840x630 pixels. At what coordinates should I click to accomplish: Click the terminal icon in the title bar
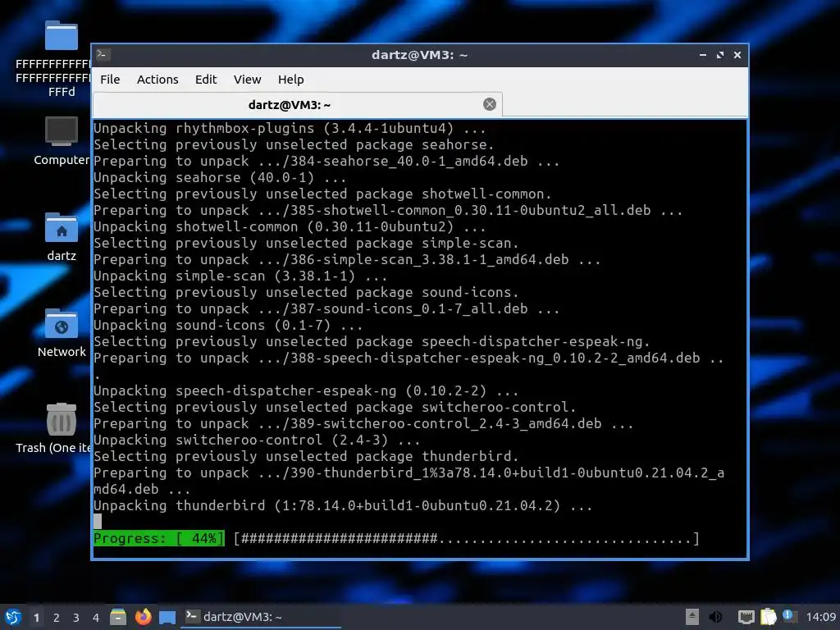tap(103, 55)
